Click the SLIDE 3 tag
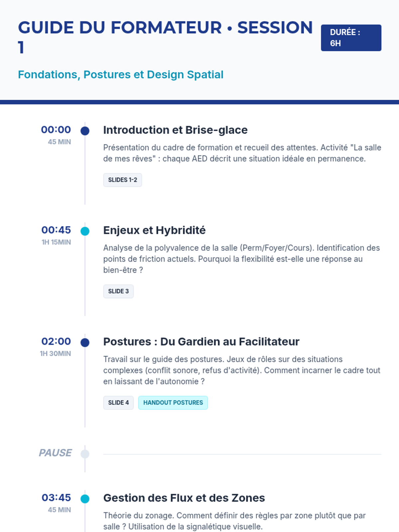The image size is (399, 532). pyautogui.click(x=118, y=291)
